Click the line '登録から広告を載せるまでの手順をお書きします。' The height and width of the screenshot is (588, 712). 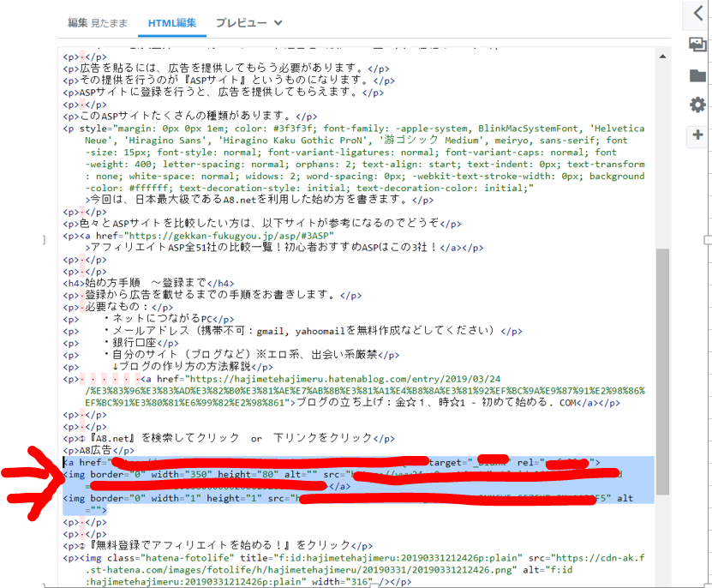point(212,296)
